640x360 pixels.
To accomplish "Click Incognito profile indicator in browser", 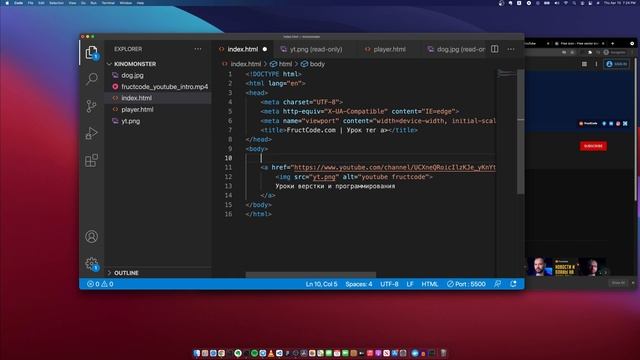I will (615, 52).
